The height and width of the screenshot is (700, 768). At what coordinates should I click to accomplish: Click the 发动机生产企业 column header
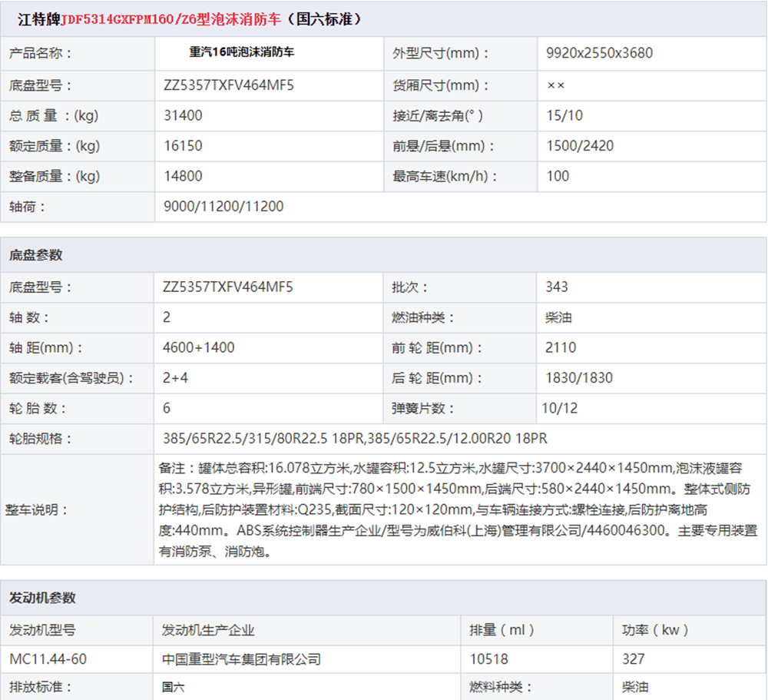click(208, 630)
